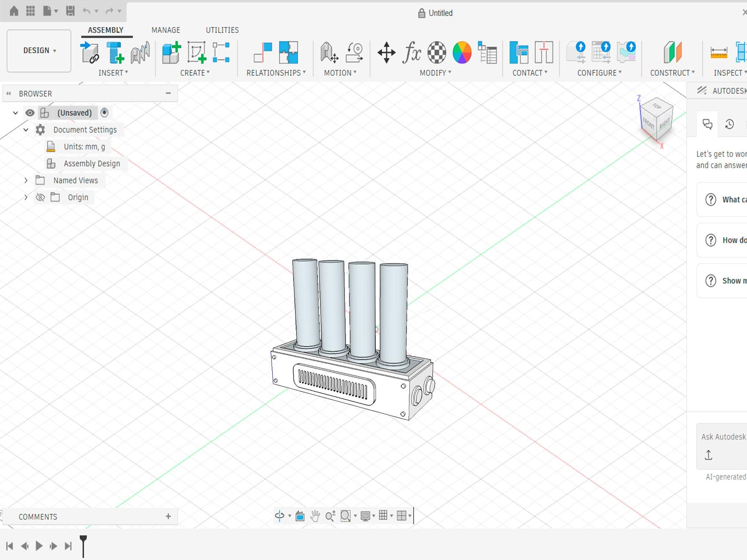This screenshot has height=560, width=747.
Task: Expand the Named Views folder
Action: coord(26,181)
